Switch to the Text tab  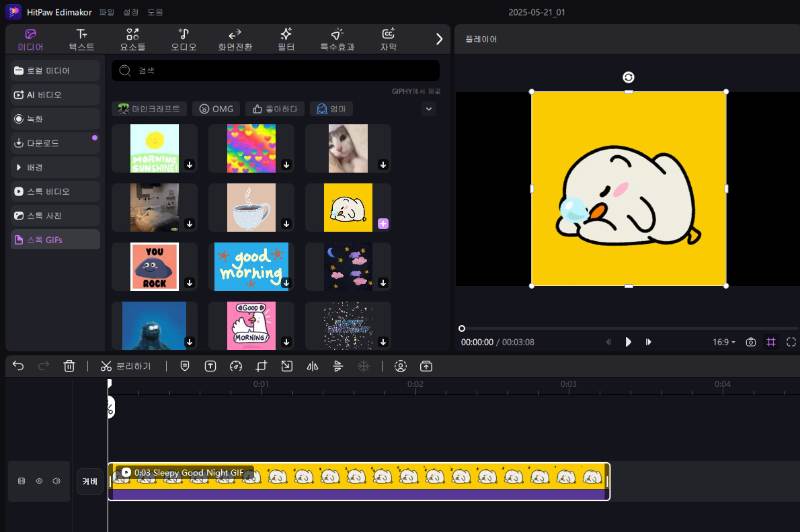pos(82,40)
